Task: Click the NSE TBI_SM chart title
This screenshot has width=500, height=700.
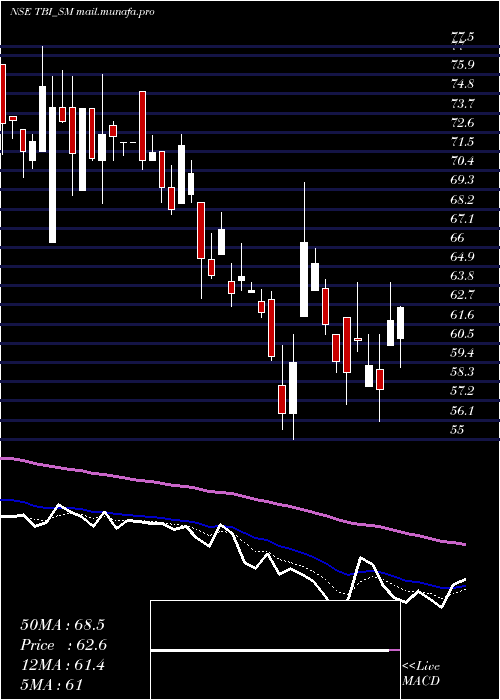Action: tap(82, 12)
